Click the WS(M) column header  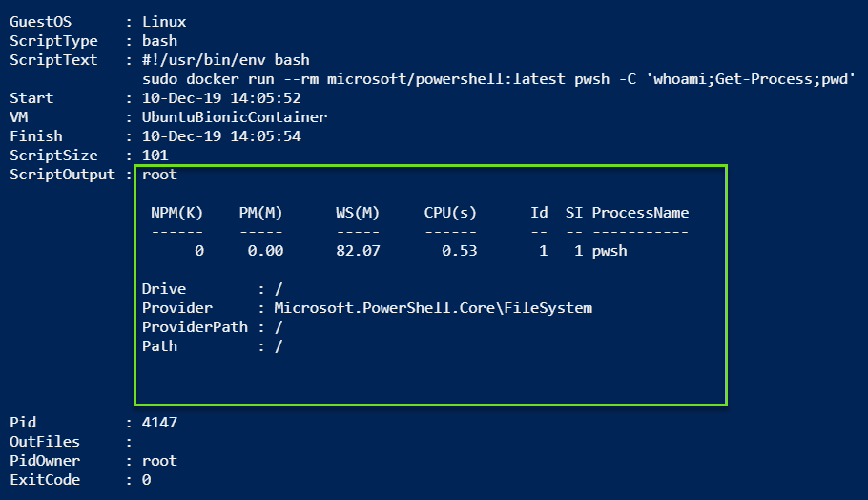tap(357, 213)
